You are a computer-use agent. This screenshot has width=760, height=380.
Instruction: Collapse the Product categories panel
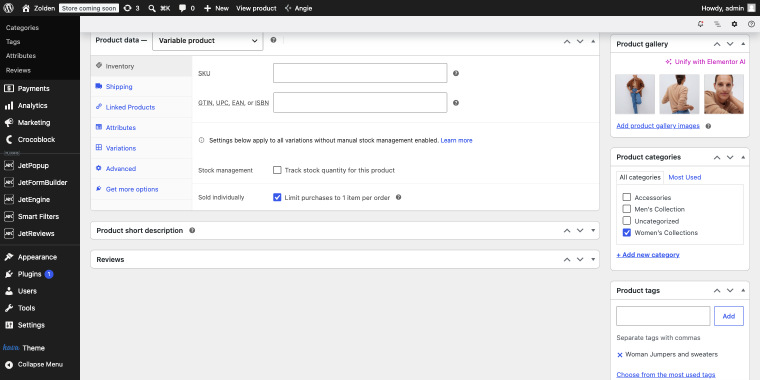(743, 157)
